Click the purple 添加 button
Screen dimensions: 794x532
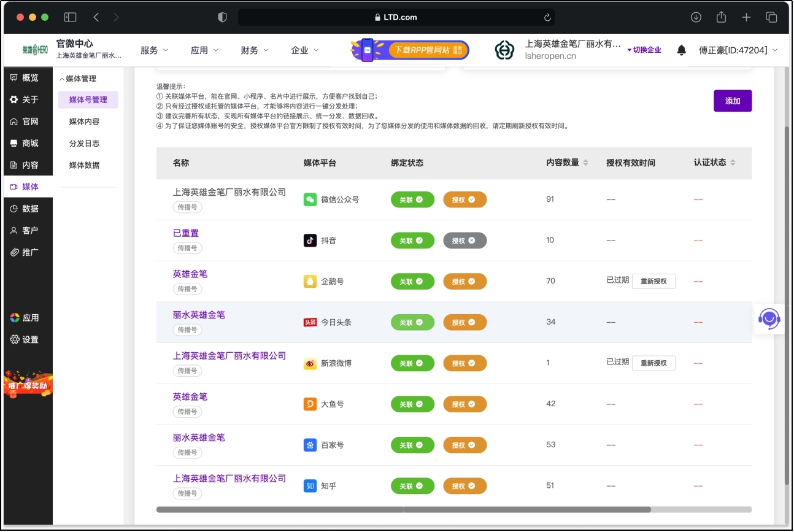click(733, 101)
